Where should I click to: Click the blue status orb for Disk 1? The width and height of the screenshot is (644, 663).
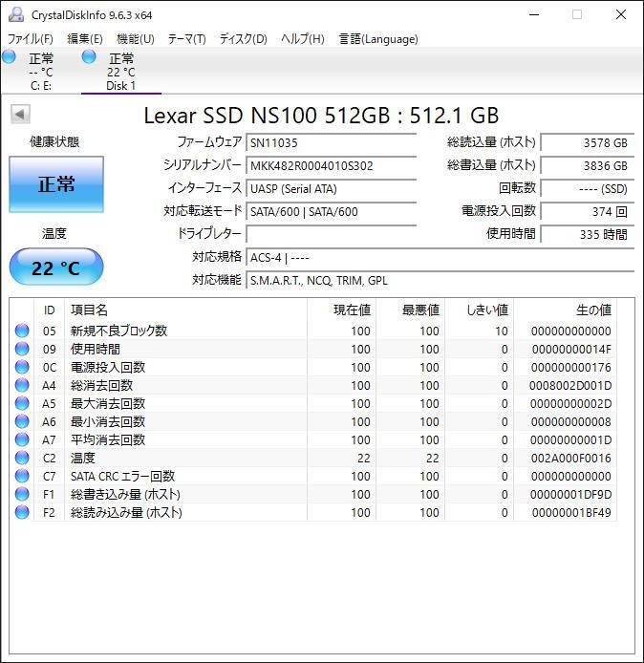(x=89, y=56)
